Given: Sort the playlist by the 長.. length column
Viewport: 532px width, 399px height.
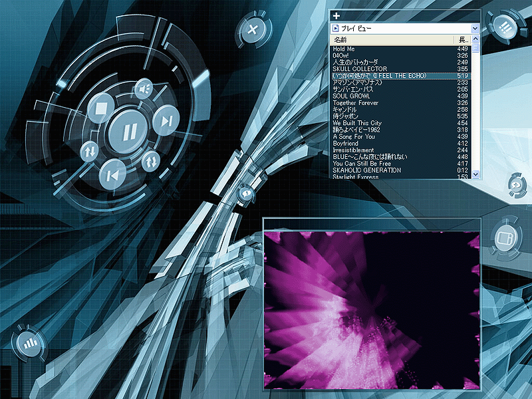Looking at the screenshot, I should coord(463,40).
